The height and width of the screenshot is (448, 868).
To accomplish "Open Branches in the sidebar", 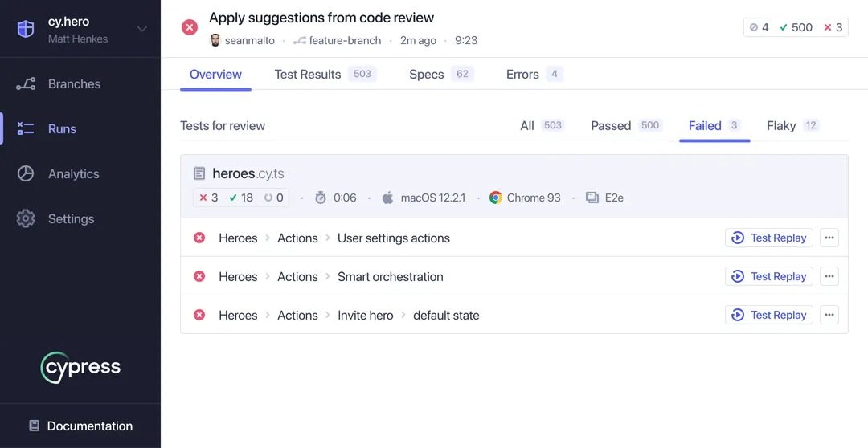I will click(74, 84).
